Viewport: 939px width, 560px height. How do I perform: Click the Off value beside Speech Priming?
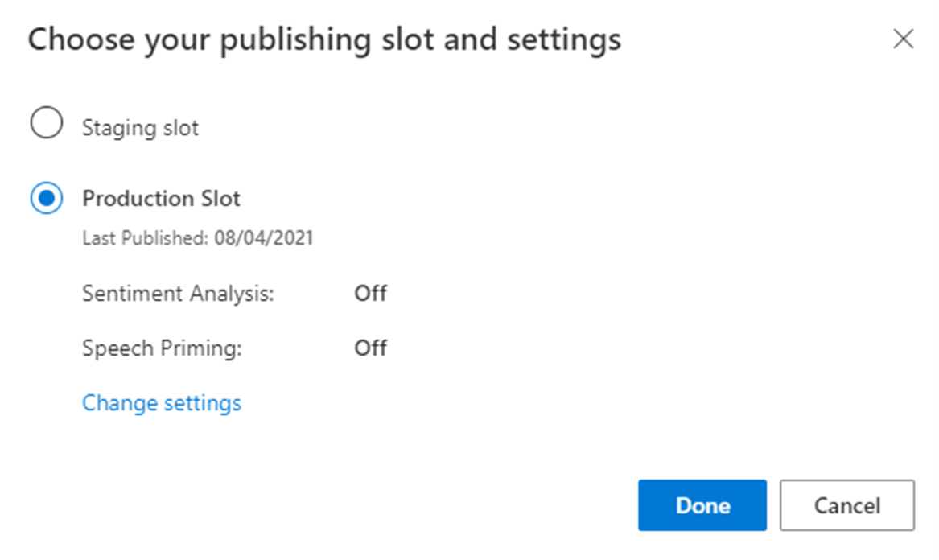tap(370, 348)
